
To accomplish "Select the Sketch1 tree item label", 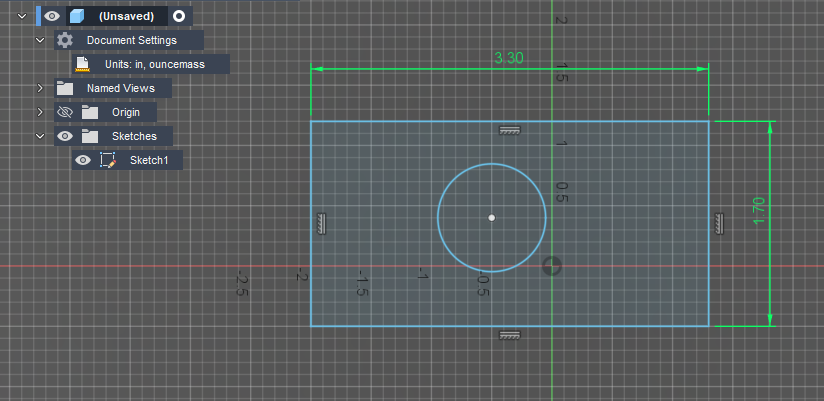I will point(149,160).
